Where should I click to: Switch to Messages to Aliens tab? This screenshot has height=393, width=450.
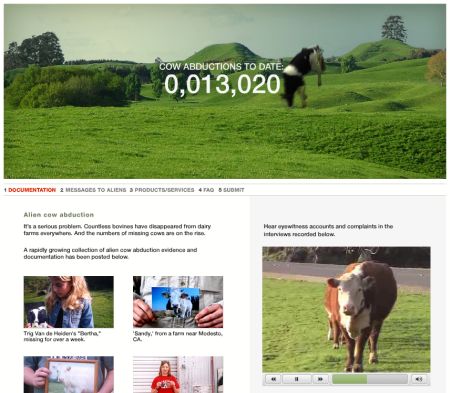[93, 190]
